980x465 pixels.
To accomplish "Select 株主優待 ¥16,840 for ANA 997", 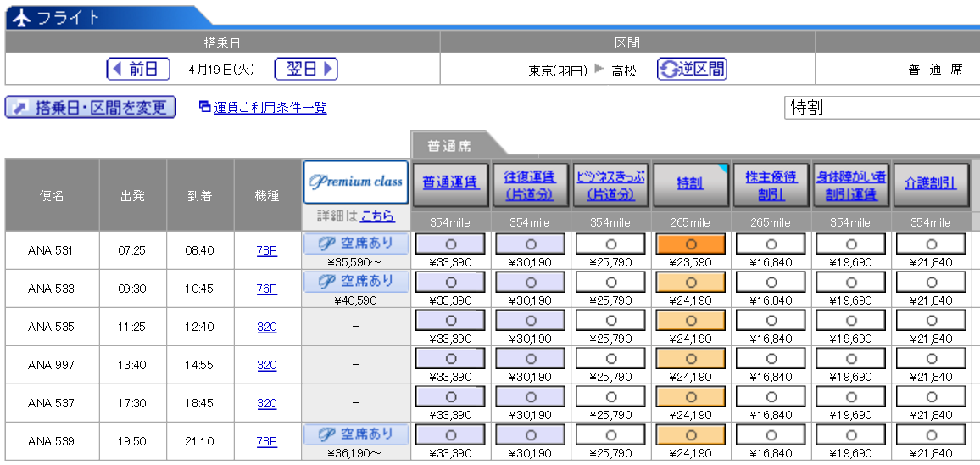I will (771, 359).
